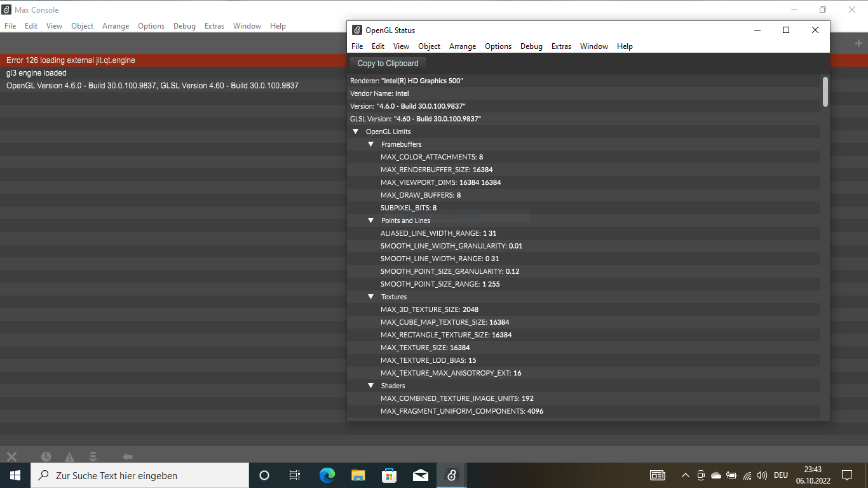Screen dimensions: 868x488
Task: Open Debug menu in Max Console window
Action: pos(184,26)
